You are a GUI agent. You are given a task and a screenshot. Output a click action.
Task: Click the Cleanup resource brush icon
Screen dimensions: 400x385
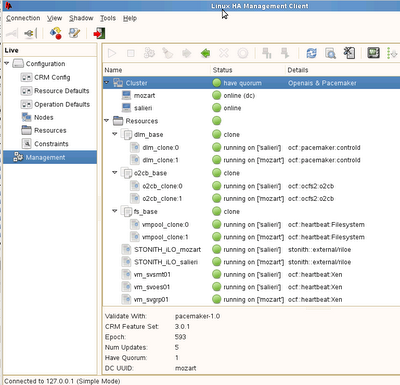[x=168, y=53]
